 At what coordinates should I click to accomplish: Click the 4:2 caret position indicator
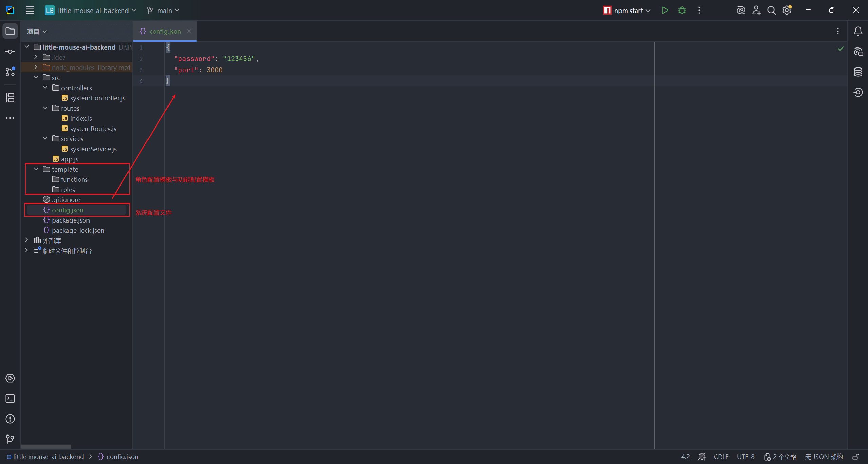point(685,457)
